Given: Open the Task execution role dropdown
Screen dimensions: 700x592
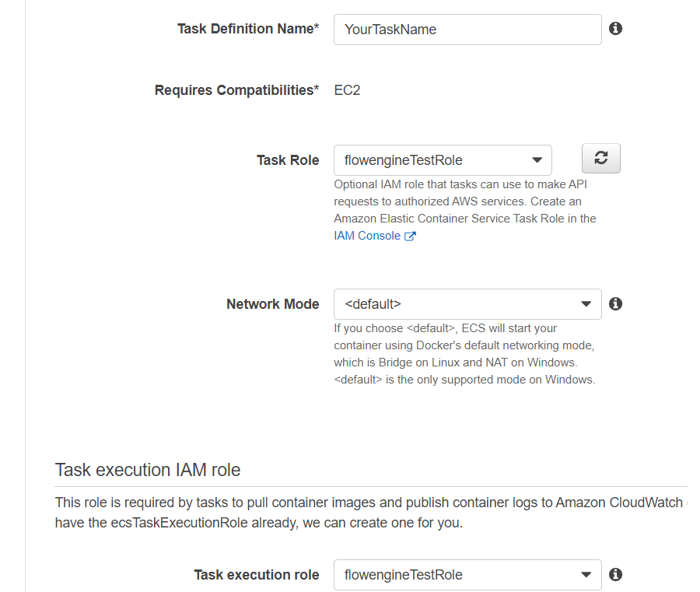Looking at the screenshot, I should coord(467,575).
